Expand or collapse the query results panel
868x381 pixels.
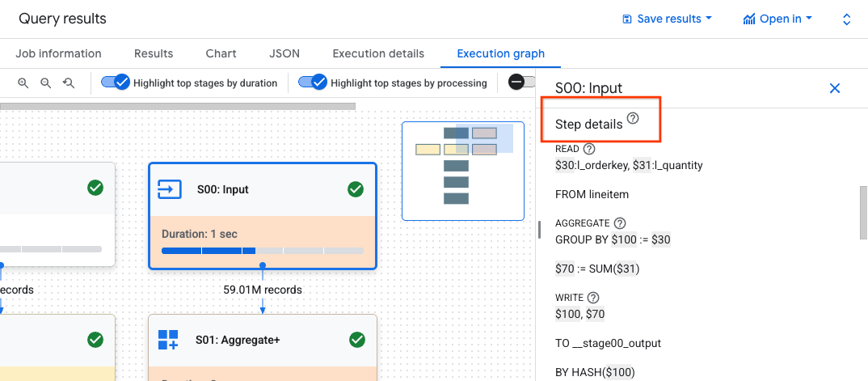click(846, 19)
